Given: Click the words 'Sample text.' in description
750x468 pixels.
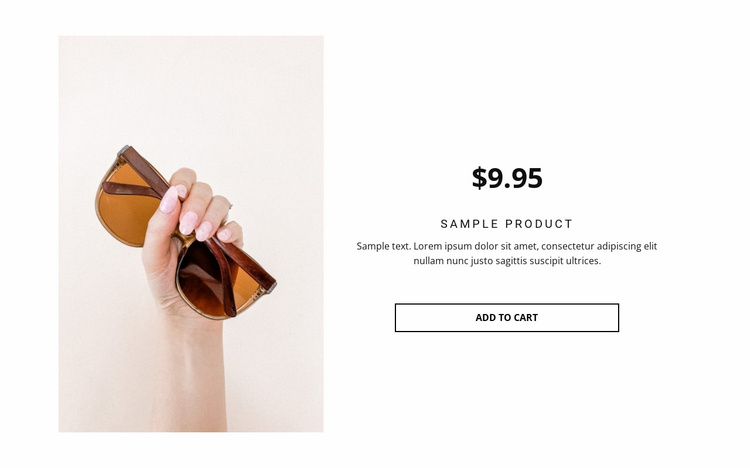Looking at the screenshot, I should point(384,246).
